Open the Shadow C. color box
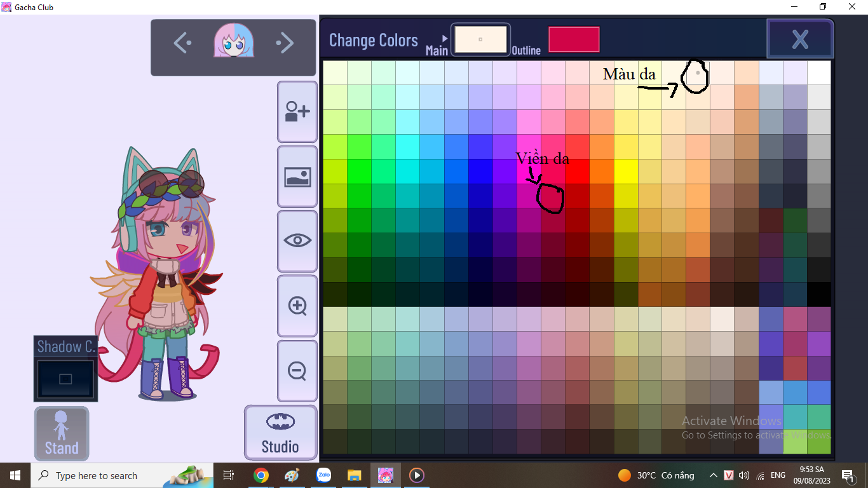 point(65,379)
